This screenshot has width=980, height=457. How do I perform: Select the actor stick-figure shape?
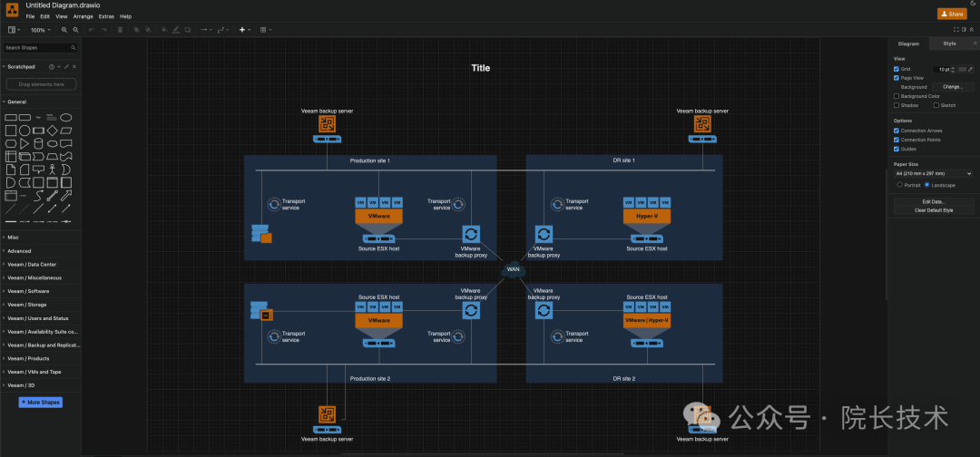coord(52,170)
